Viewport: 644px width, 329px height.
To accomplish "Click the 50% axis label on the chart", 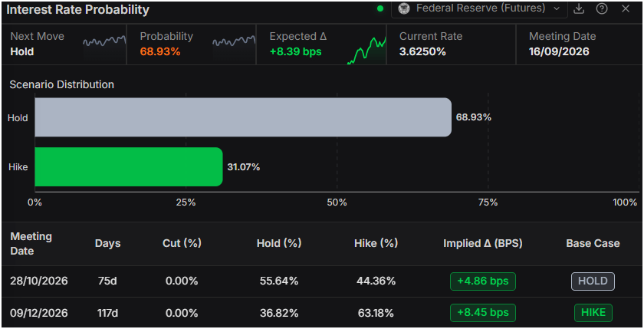I will pyautogui.click(x=337, y=202).
